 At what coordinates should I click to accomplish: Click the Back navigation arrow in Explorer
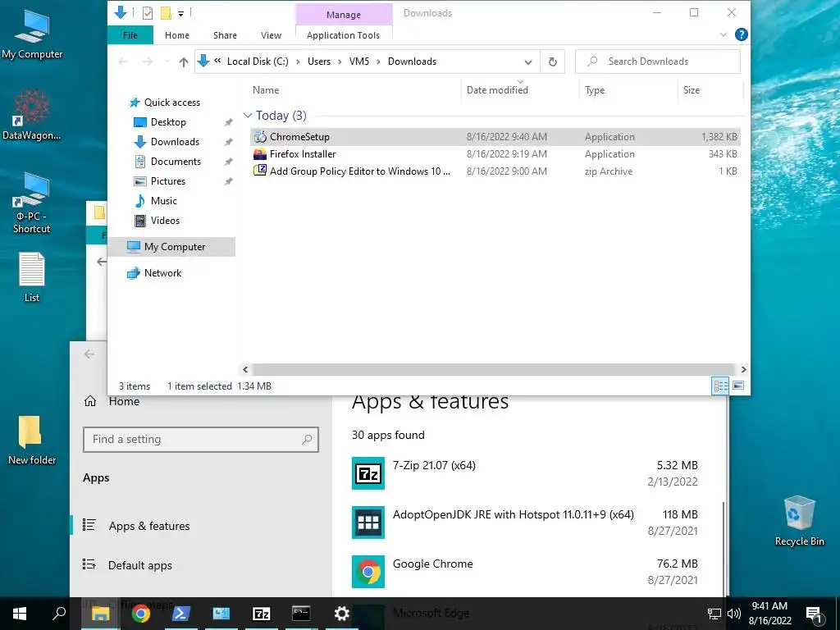pos(123,62)
